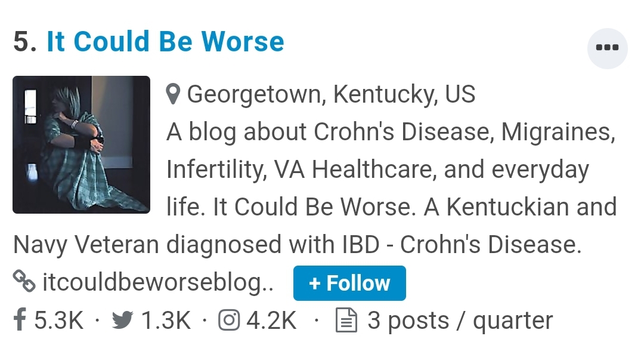Click the location pin icon
This screenshot has height=342, width=644.
point(174,94)
